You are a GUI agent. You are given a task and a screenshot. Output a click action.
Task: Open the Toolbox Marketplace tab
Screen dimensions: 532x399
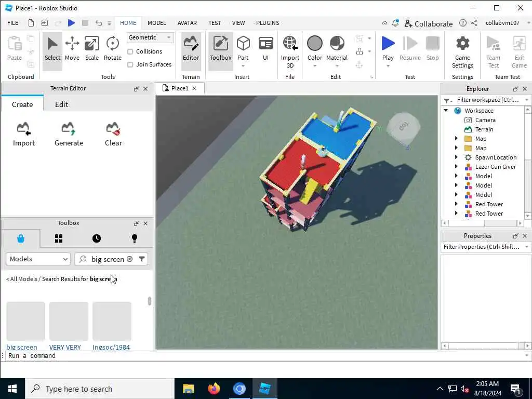pyautogui.click(x=21, y=238)
